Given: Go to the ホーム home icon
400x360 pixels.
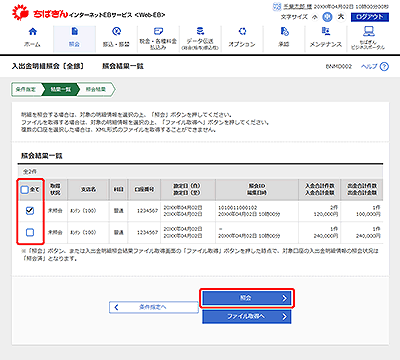Looking at the screenshot, I should pyautogui.click(x=33, y=32).
